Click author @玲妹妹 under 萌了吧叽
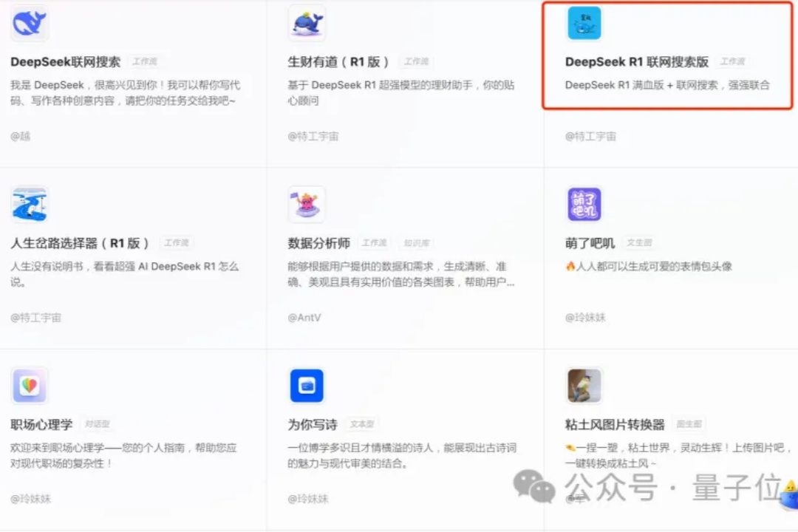This screenshot has width=798, height=532. [585, 317]
